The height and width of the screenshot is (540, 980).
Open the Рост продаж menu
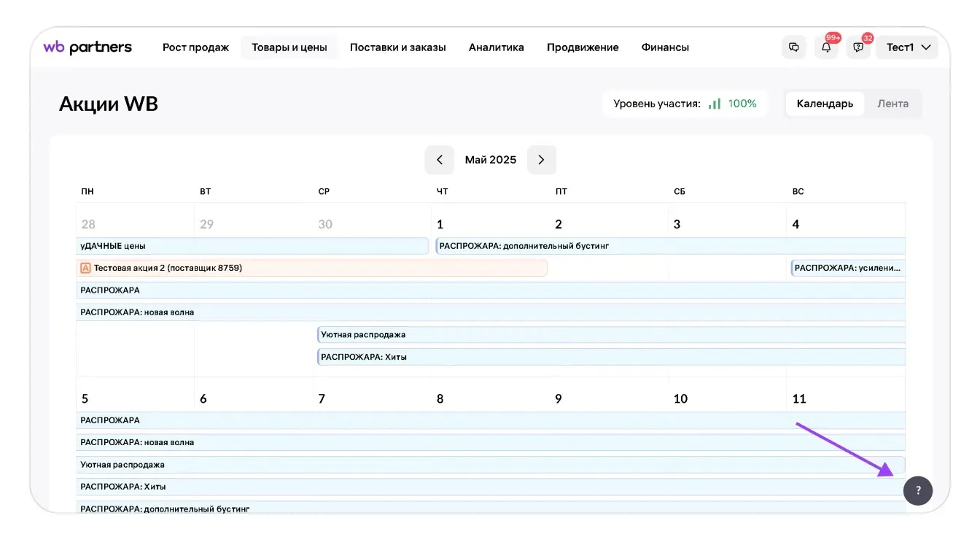click(x=195, y=47)
